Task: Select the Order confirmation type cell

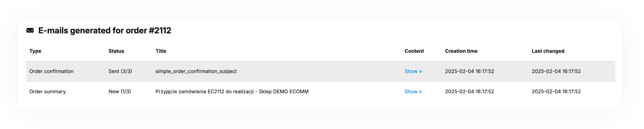Action: pos(51,71)
